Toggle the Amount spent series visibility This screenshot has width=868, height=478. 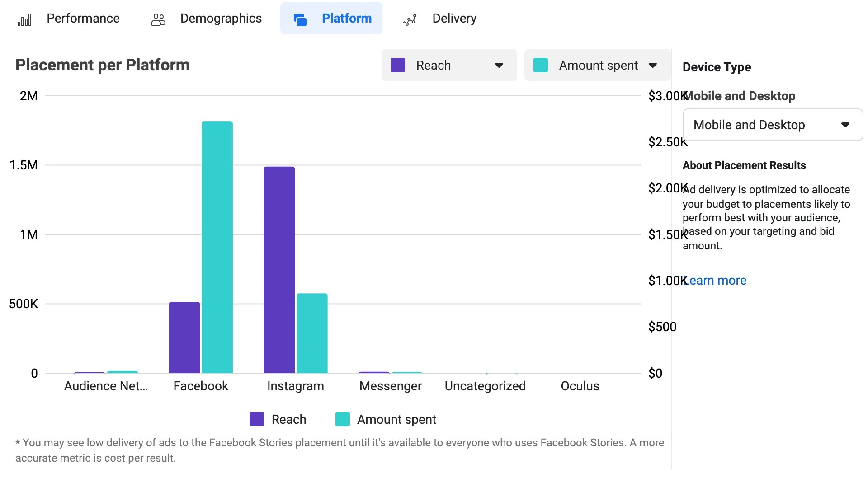pos(387,419)
